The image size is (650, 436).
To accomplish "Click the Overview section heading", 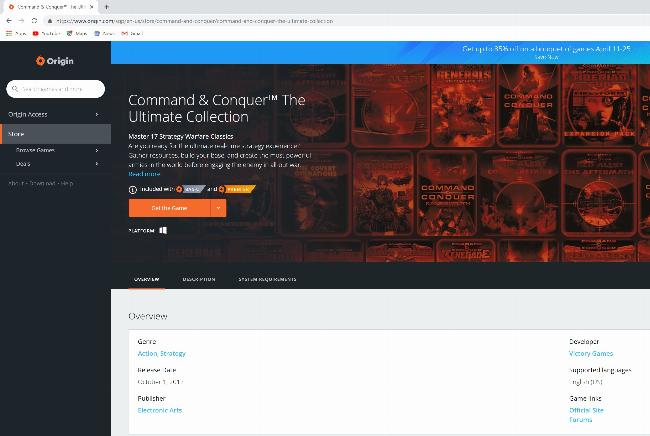I will click(148, 316).
